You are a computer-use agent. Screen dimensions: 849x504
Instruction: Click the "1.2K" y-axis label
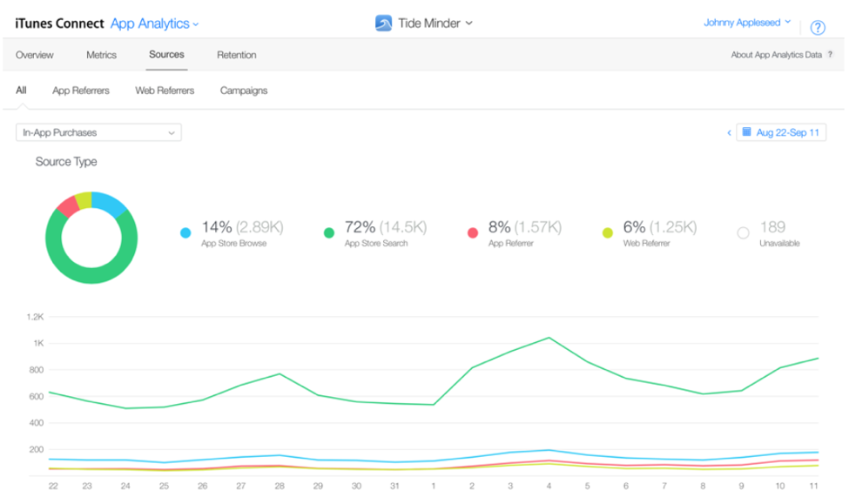tap(35, 317)
